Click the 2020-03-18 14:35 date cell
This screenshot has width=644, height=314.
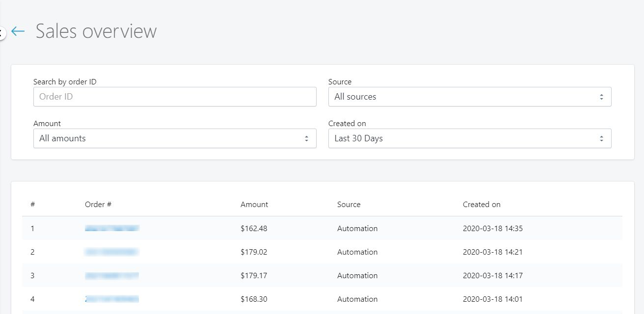[493, 229]
